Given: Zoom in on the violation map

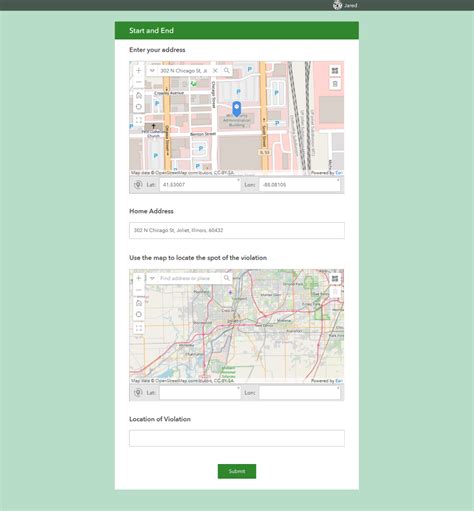Looking at the screenshot, I should [x=139, y=278].
